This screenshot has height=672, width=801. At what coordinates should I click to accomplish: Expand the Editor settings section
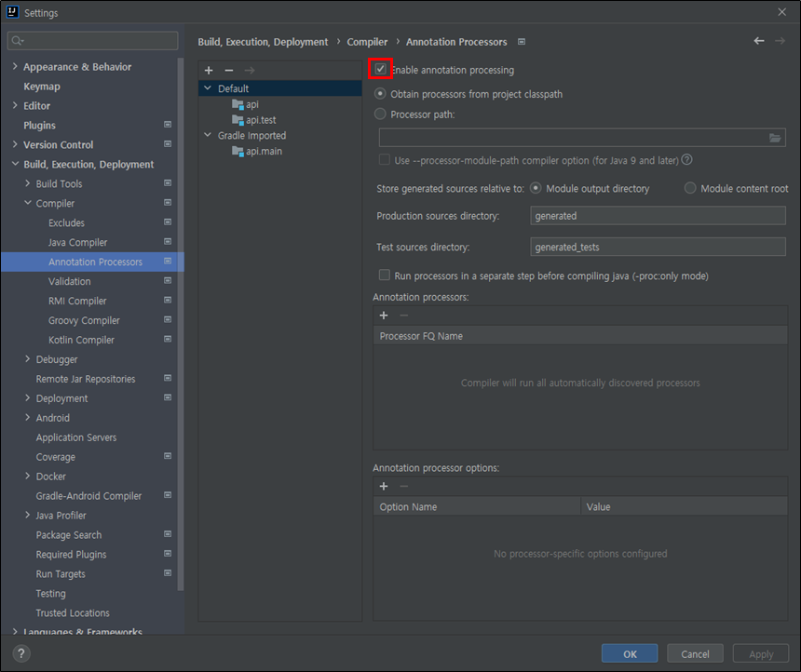pos(15,105)
